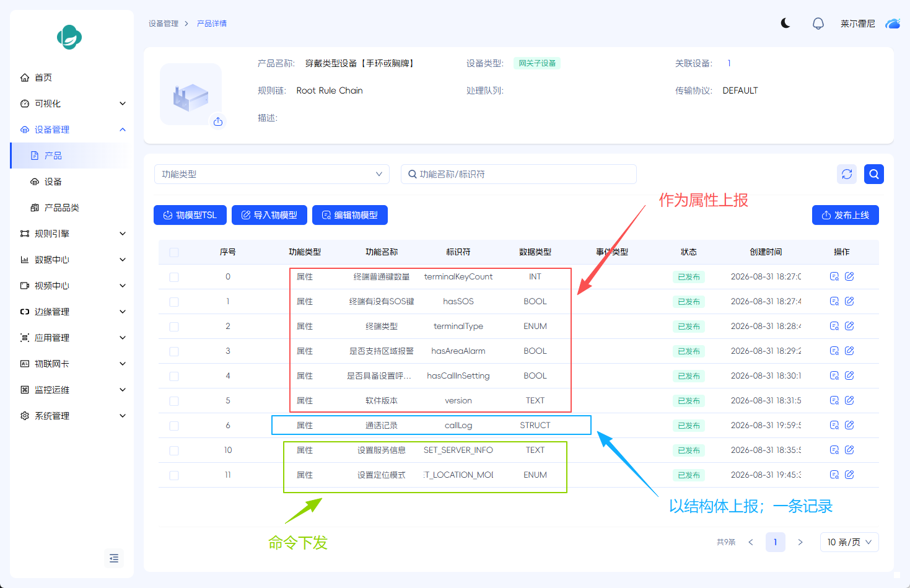The image size is (910, 588).
Task: Click edit icon for terminalKeyCount row
Action: (x=849, y=276)
